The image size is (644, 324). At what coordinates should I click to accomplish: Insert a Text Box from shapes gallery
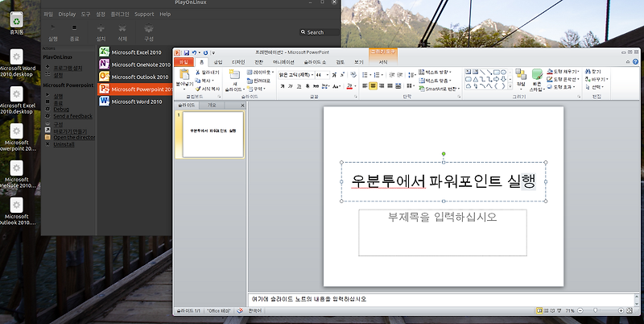pyautogui.click(x=469, y=72)
